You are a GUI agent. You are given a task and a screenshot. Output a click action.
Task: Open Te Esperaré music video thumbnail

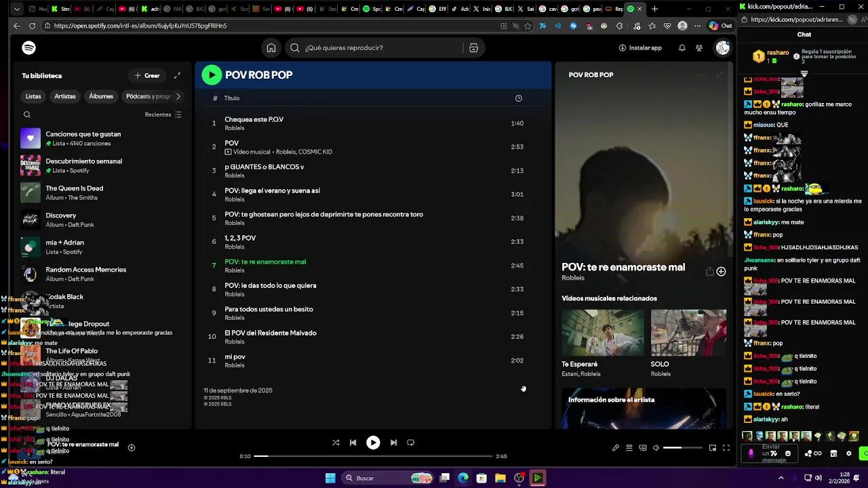[x=603, y=333]
